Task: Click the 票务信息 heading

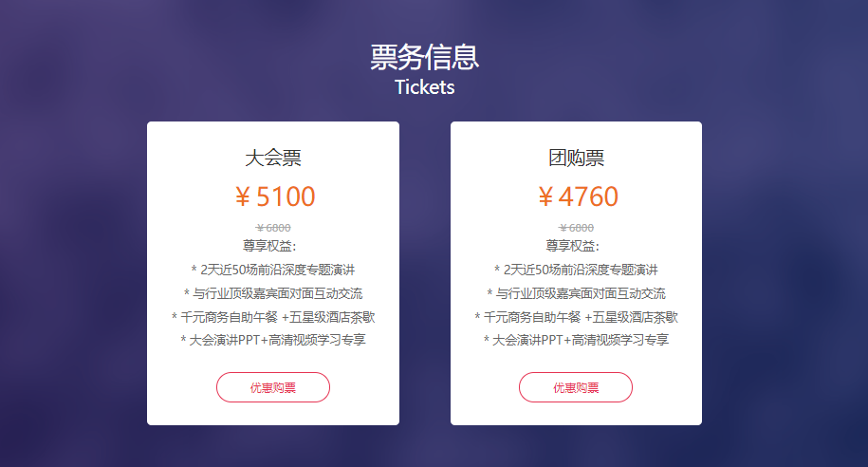Action: [x=425, y=57]
